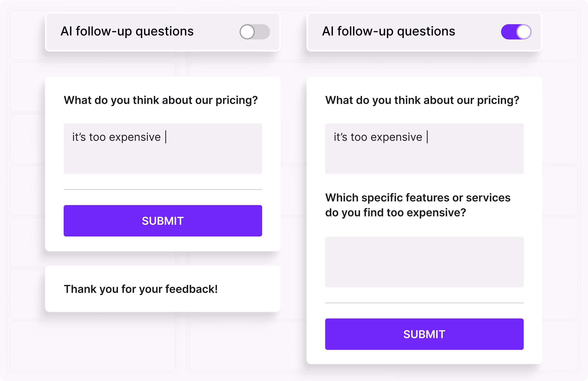Click the right "AI follow-up questions" label
The width and height of the screenshot is (588, 381).
(x=388, y=31)
